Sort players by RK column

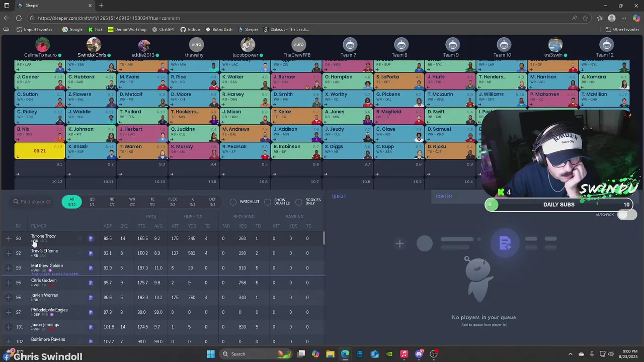(x=18, y=226)
